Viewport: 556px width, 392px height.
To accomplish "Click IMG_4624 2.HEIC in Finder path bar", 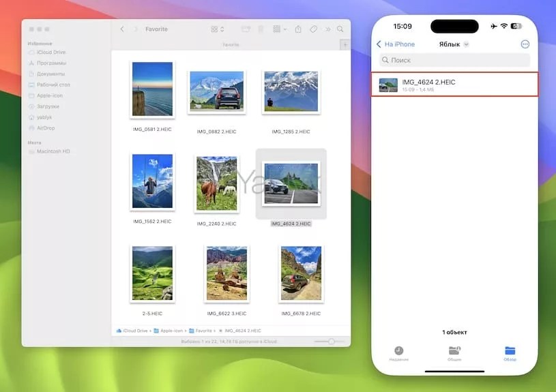I will click(x=239, y=331).
